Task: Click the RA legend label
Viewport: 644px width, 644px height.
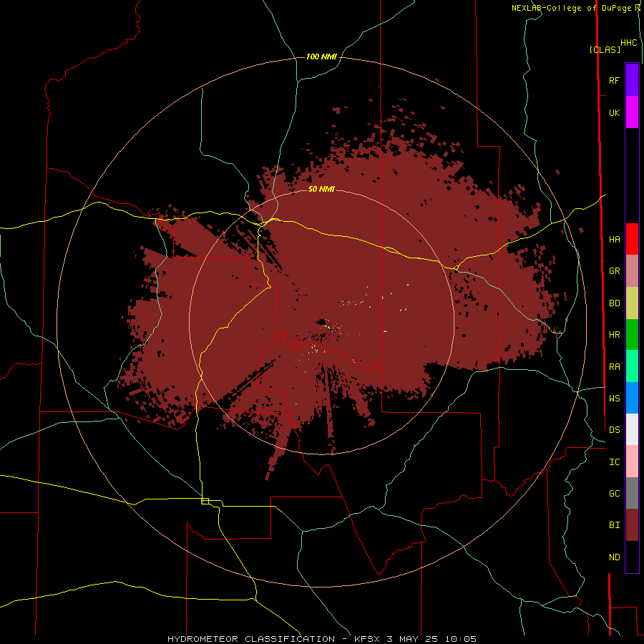Action: [614, 367]
